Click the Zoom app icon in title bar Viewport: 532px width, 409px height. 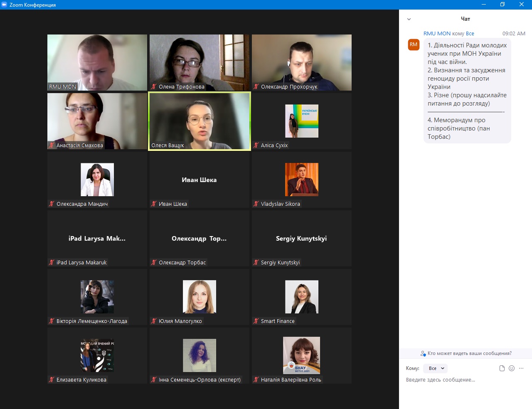(x=4, y=5)
